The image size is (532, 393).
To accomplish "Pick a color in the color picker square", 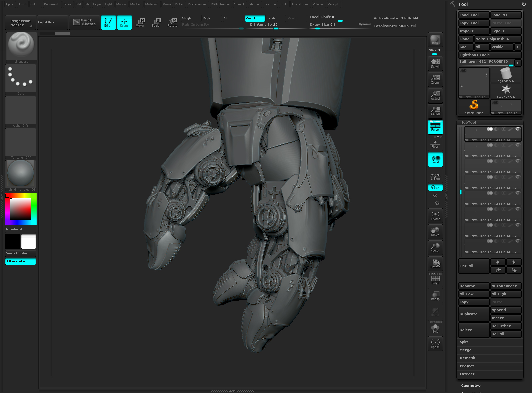I will point(21,209).
